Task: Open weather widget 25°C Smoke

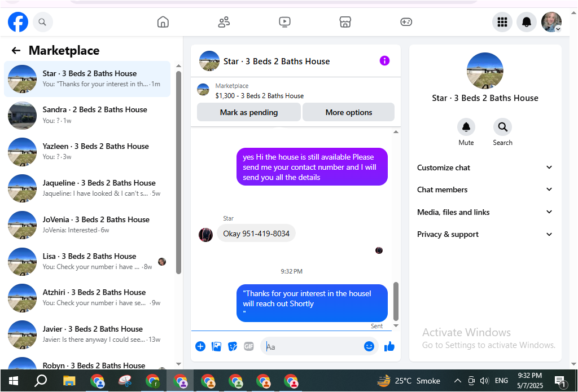Action: 409,381
